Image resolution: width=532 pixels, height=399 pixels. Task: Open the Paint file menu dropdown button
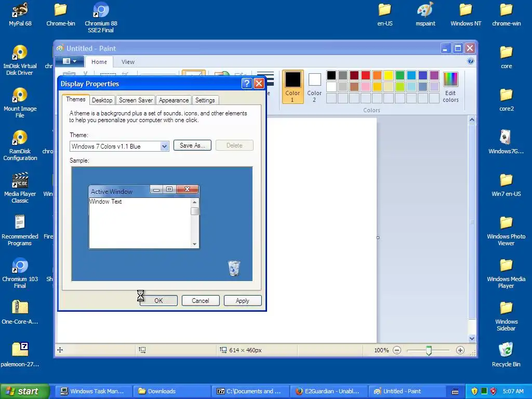pyautogui.click(x=70, y=61)
